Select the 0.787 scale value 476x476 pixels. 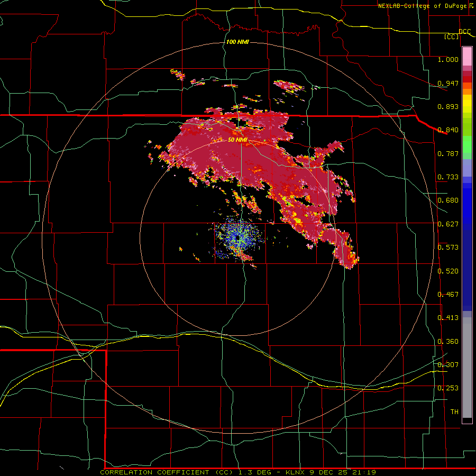click(x=448, y=153)
